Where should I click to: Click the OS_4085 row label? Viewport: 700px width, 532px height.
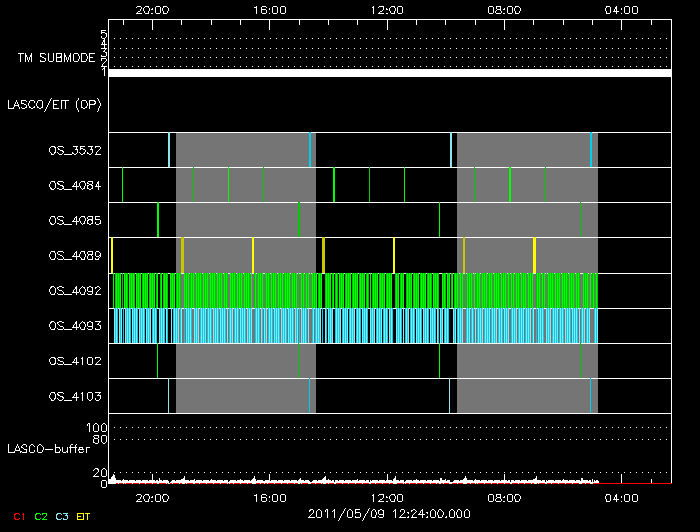74,220
